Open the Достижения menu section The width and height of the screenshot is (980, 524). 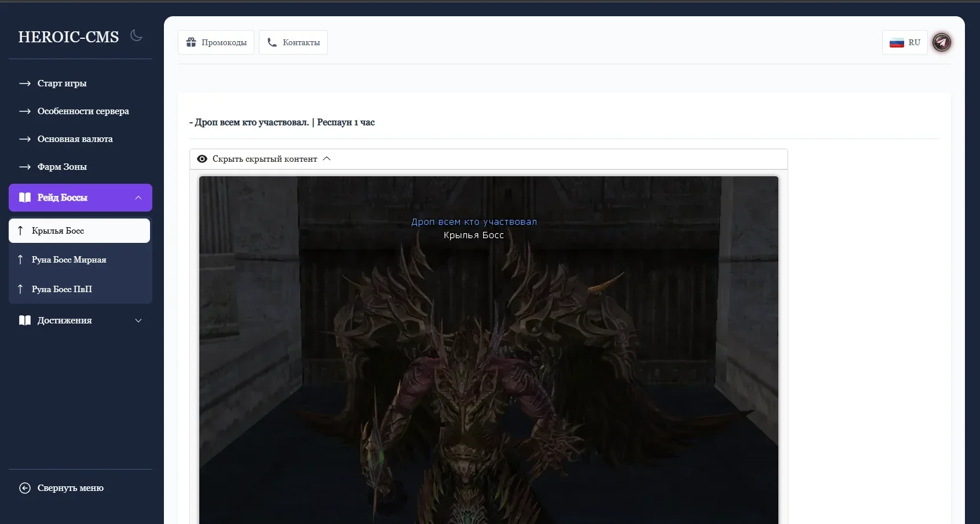pyautogui.click(x=81, y=321)
